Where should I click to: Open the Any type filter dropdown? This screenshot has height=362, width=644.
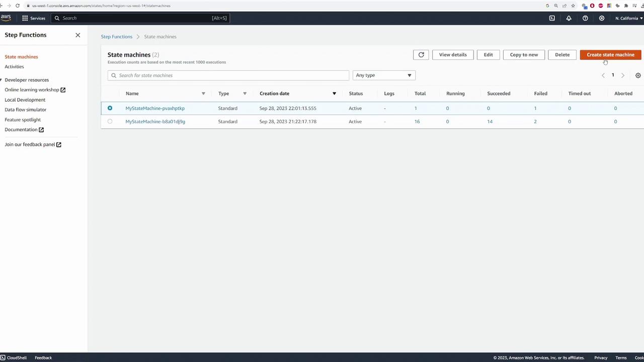(383, 75)
